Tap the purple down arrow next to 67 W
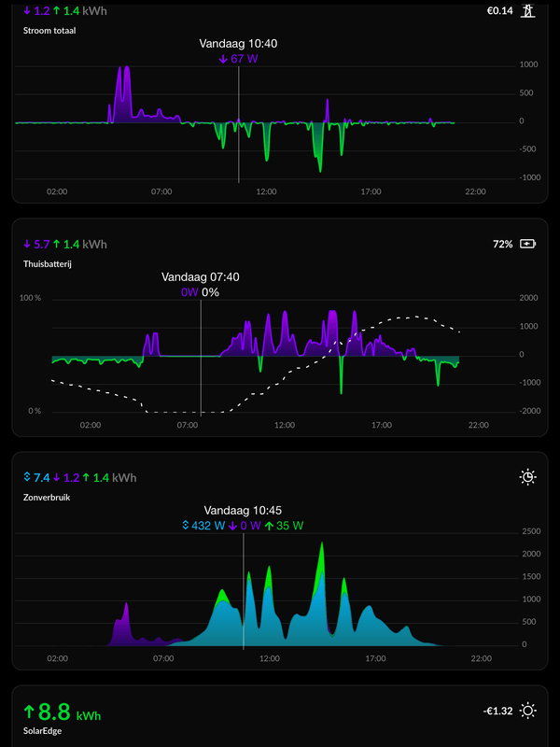Screen dimensions: 560x747 tap(223, 59)
